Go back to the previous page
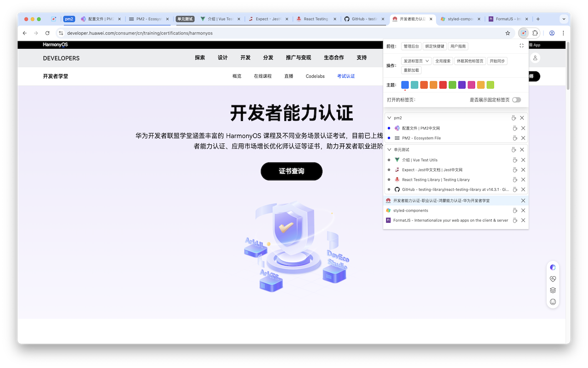The image size is (588, 368). (x=25, y=33)
